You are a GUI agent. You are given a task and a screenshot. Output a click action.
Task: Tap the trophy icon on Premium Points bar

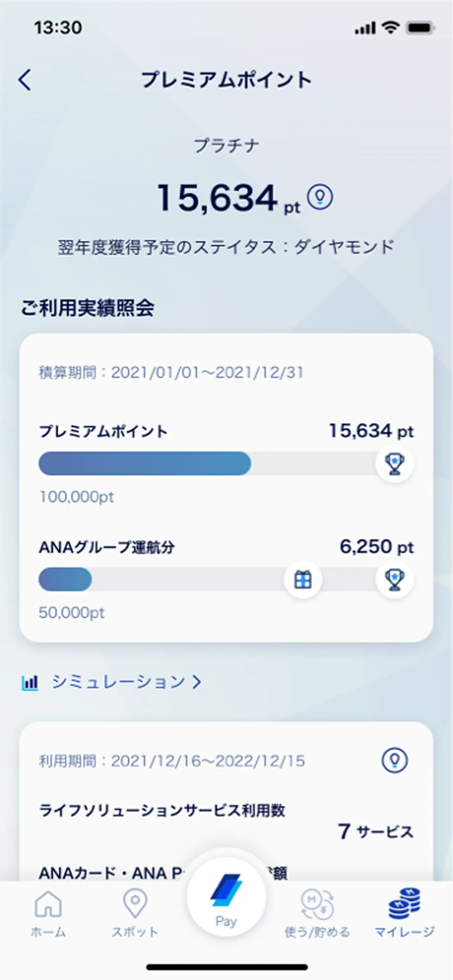point(394,464)
